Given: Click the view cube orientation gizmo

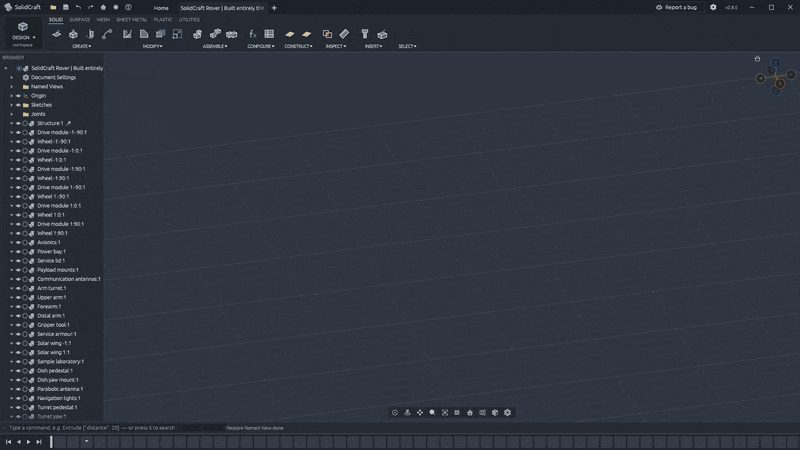Looking at the screenshot, I should point(776,77).
